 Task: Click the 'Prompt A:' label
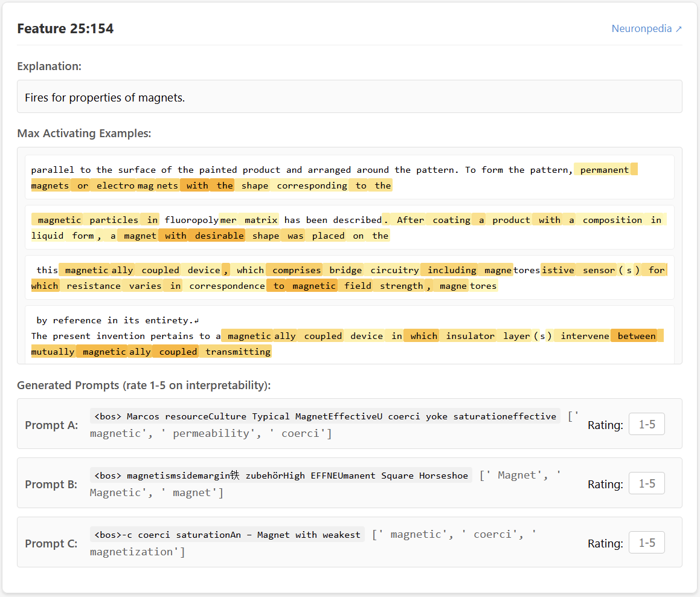(51, 425)
